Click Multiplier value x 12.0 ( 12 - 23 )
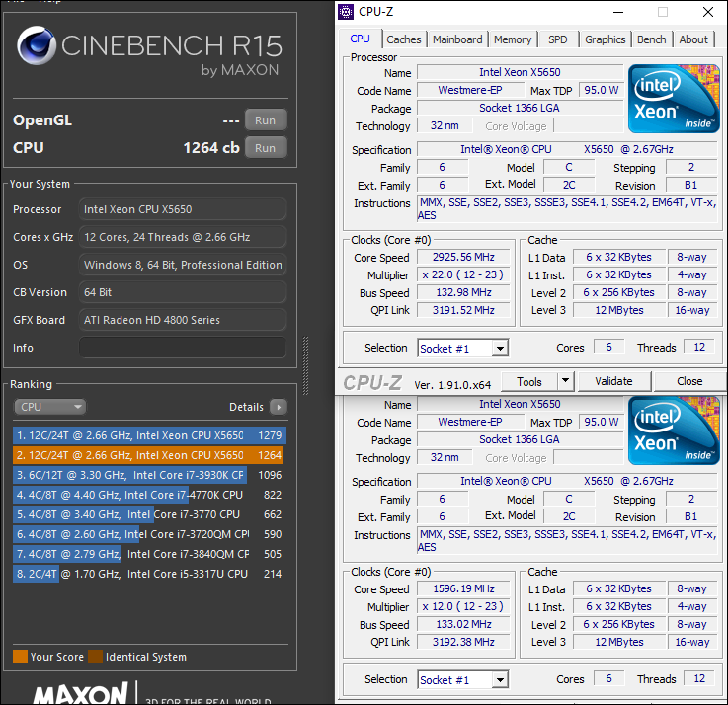Screen dimensions: 728x705 tap(463, 606)
